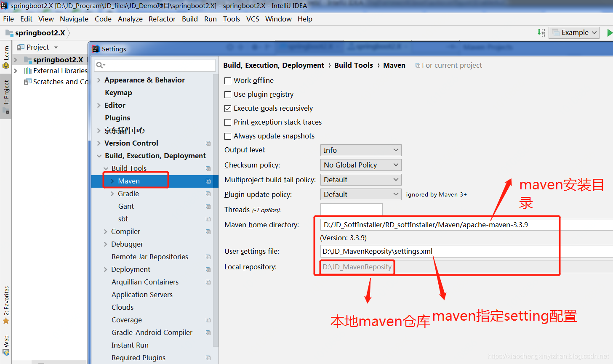Click the User settings file field
Image resolution: width=613 pixels, height=364 pixels.
click(466, 251)
